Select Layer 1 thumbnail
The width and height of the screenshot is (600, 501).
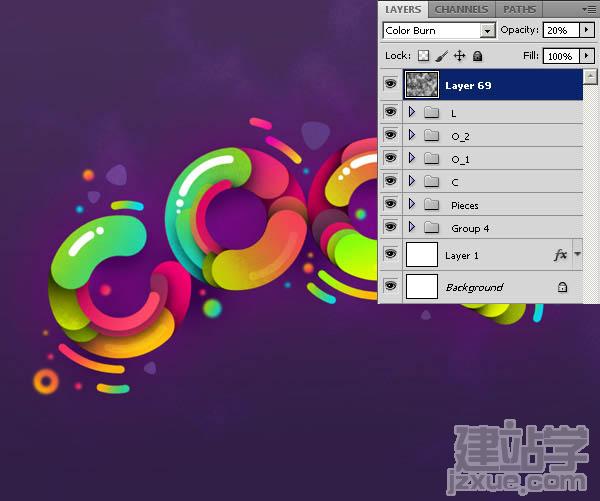pos(422,254)
